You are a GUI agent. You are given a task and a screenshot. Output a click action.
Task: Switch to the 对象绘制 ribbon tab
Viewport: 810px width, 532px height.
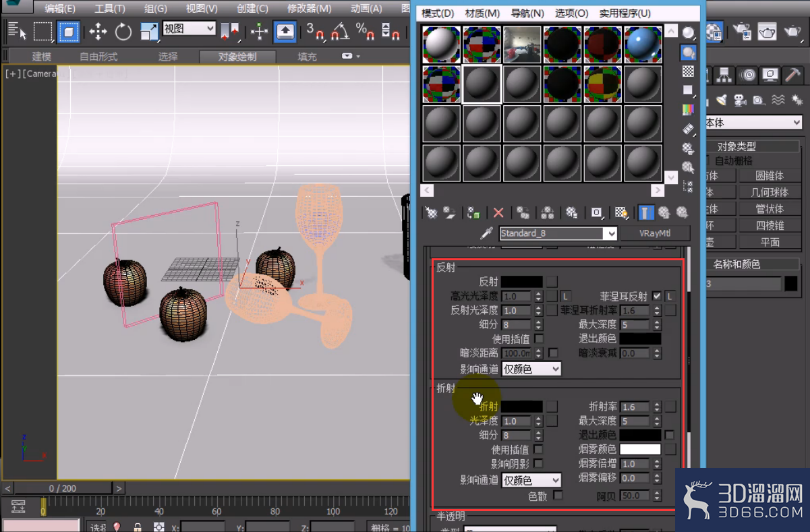coord(237,57)
